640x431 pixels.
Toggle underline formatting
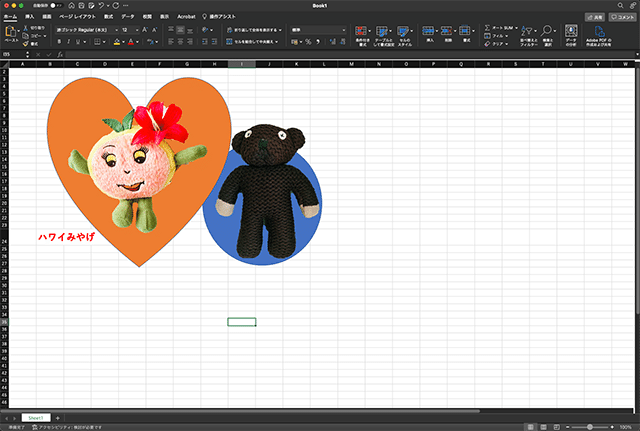tap(80, 43)
